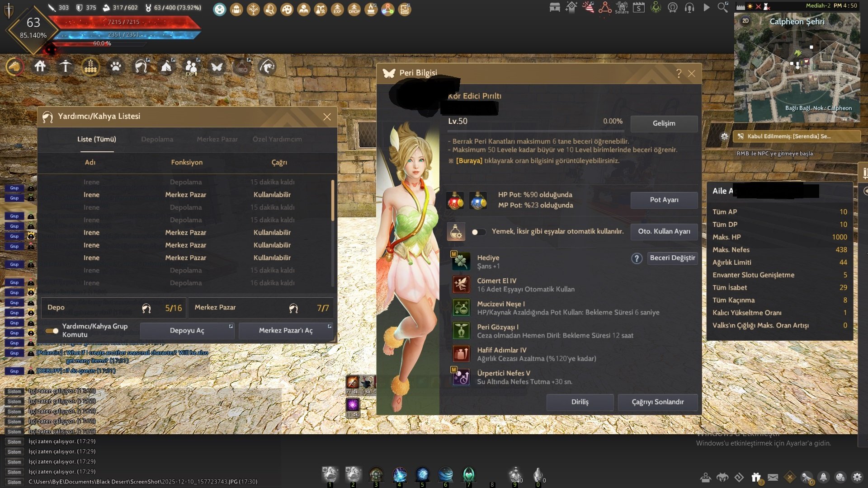
Task: Open the mail envelope icon in the bottom bar
Action: [x=773, y=477]
